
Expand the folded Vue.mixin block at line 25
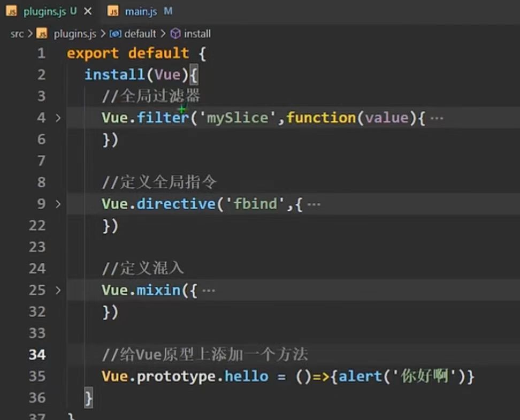click(x=58, y=291)
